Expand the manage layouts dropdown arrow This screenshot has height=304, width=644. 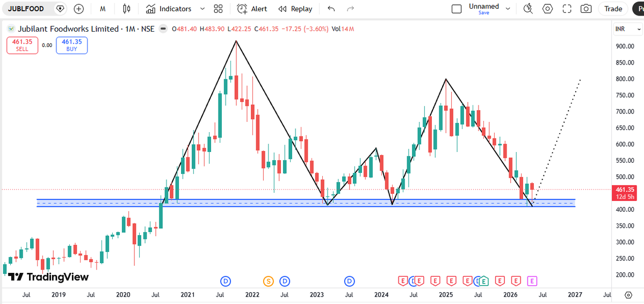508,9
